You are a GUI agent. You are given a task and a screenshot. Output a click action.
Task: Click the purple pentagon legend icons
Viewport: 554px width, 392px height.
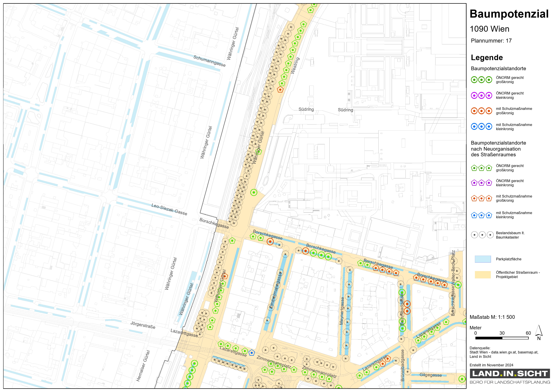pyautogui.click(x=481, y=183)
